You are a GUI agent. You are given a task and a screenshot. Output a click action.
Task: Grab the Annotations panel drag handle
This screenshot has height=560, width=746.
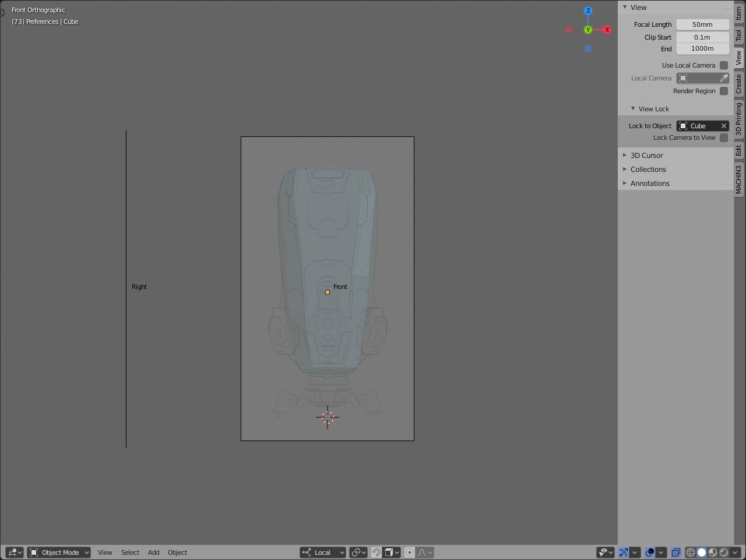[x=726, y=183]
